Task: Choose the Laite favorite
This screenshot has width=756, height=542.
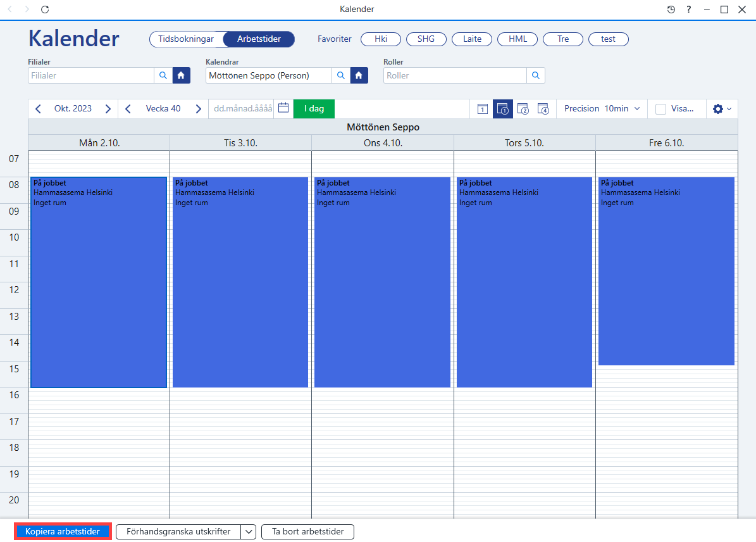Action: coord(472,39)
